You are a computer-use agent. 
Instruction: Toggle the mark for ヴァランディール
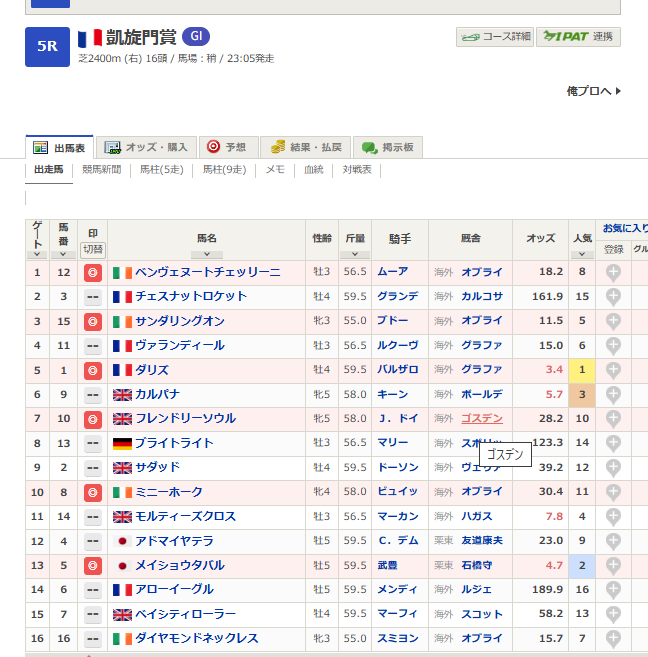pos(93,346)
